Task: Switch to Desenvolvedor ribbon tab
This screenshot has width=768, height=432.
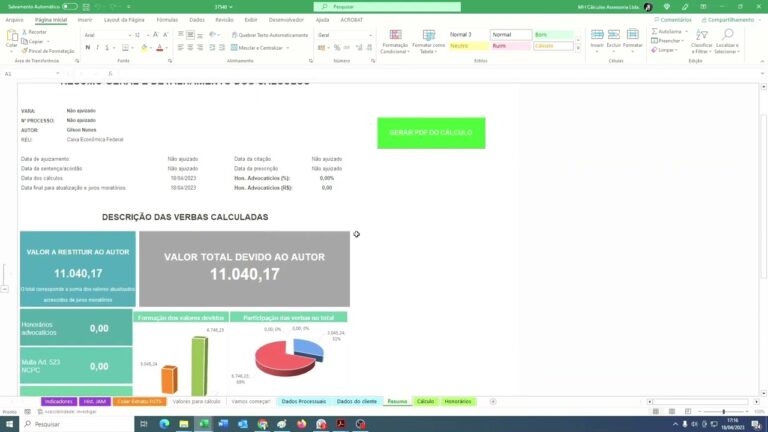Action: [286, 20]
